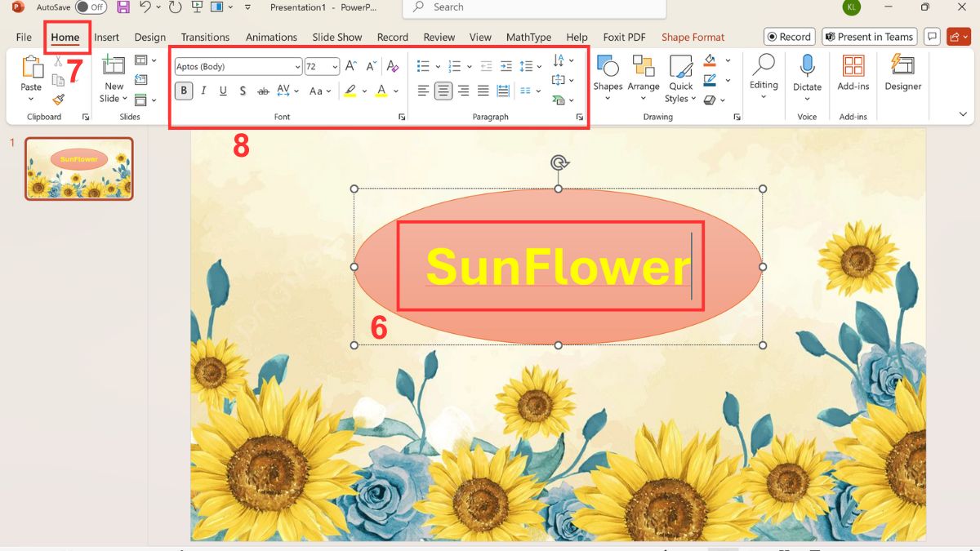This screenshot has width=980, height=551.
Task: Switch to the Shape Format tab
Action: [693, 37]
